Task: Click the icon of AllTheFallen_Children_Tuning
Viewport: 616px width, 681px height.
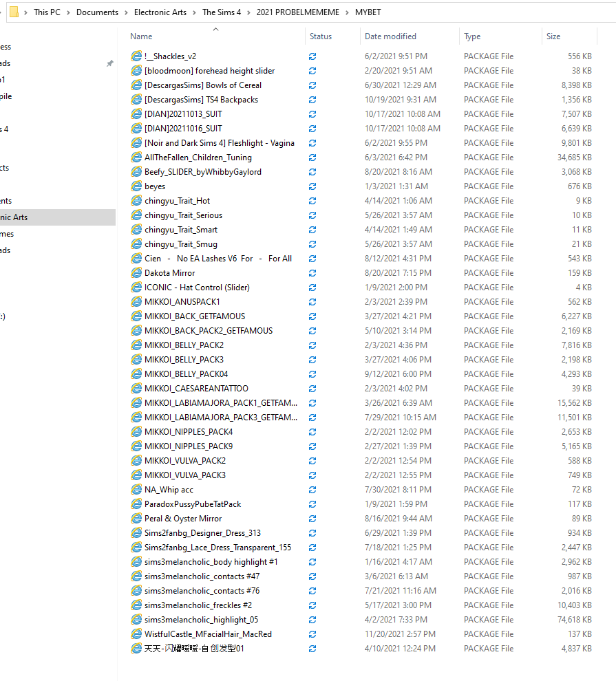Action: 136,158
